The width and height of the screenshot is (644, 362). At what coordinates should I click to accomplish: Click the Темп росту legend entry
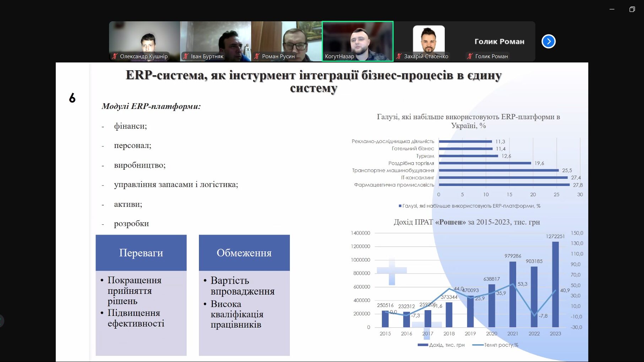tap(496, 345)
